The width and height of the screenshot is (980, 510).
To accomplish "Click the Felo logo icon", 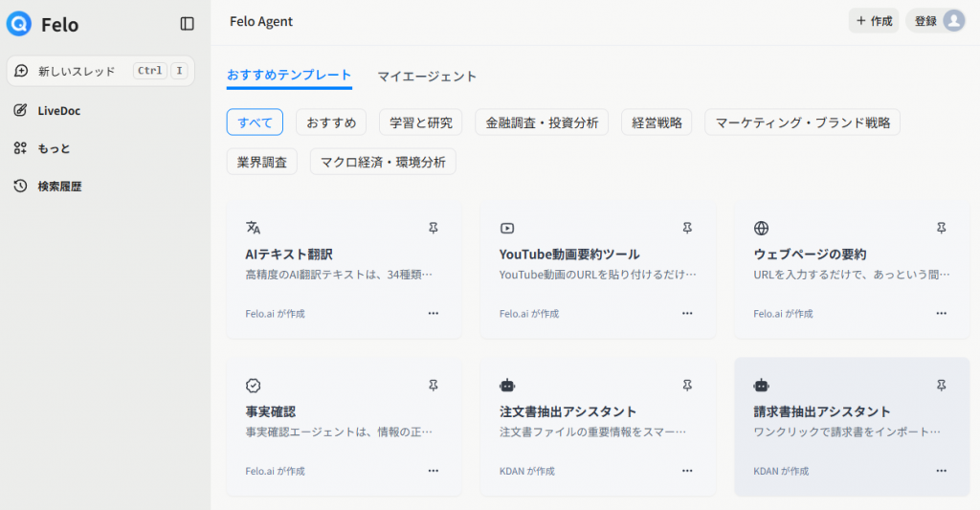I will click(19, 24).
